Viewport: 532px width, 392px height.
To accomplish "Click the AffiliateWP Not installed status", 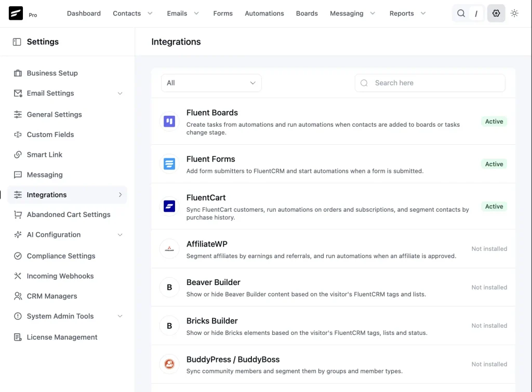I will [489, 249].
